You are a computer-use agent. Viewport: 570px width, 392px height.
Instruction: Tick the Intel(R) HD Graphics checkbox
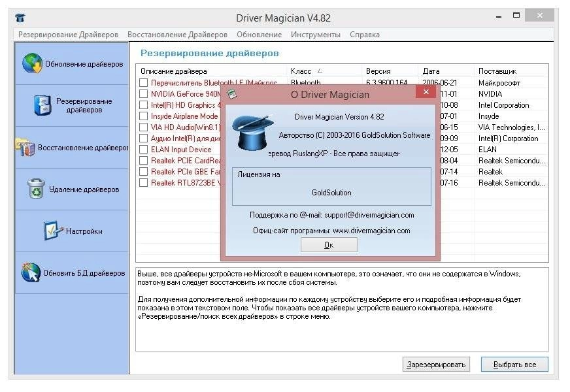click(x=144, y=105)
